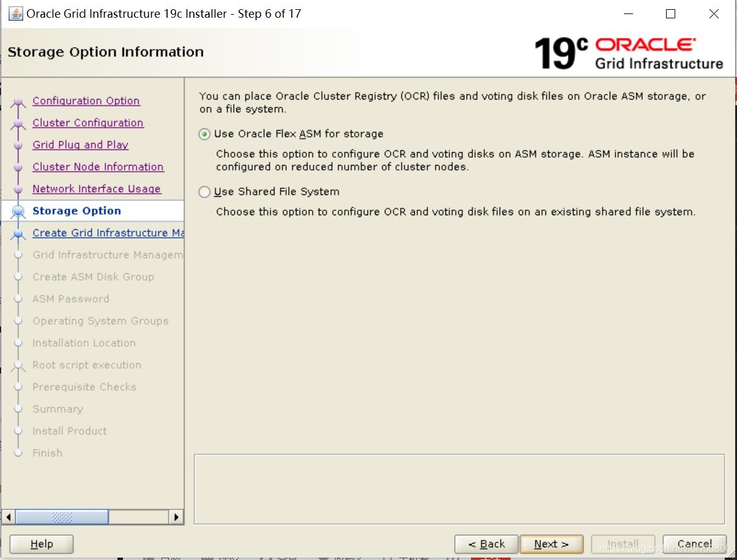737x560 pixels.
Task: Click the disabled Create ASM Disk Group step
Action: (x=93, y=277)
